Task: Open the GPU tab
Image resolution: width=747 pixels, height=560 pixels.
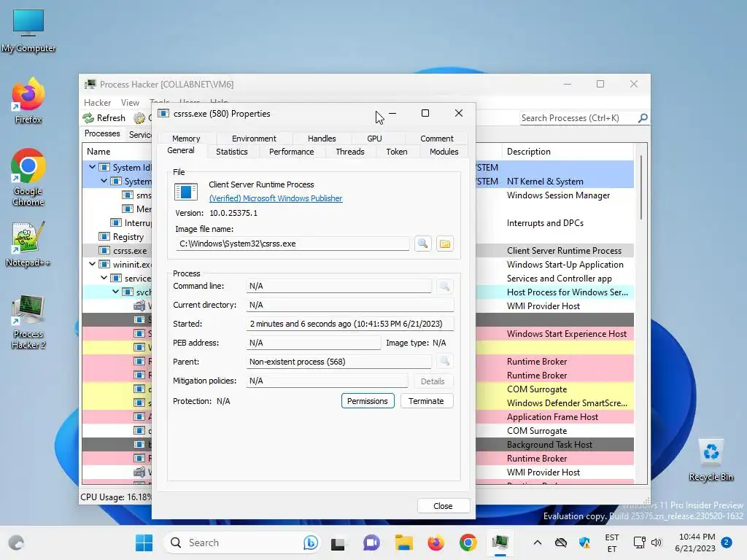Action: click(374, 139)
